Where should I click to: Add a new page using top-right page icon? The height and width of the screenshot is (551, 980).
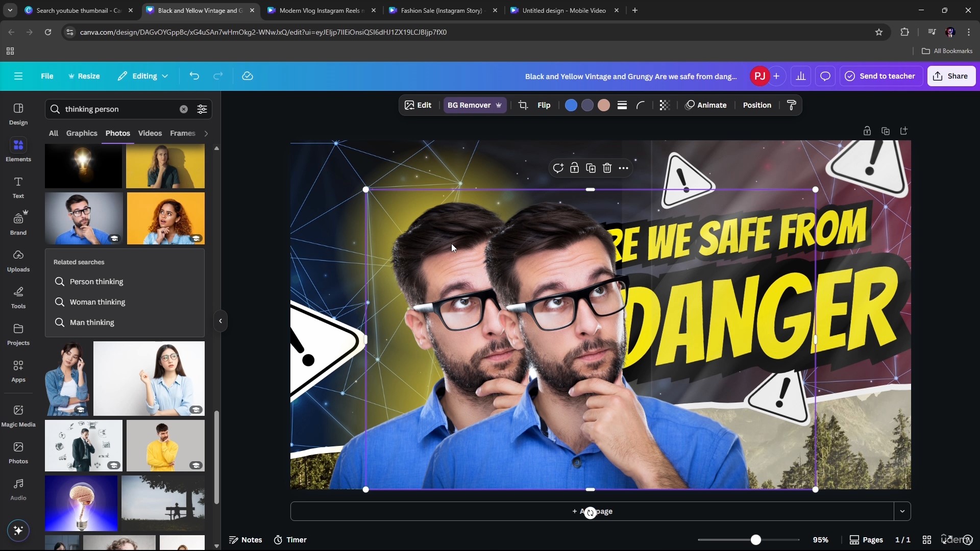904,131
